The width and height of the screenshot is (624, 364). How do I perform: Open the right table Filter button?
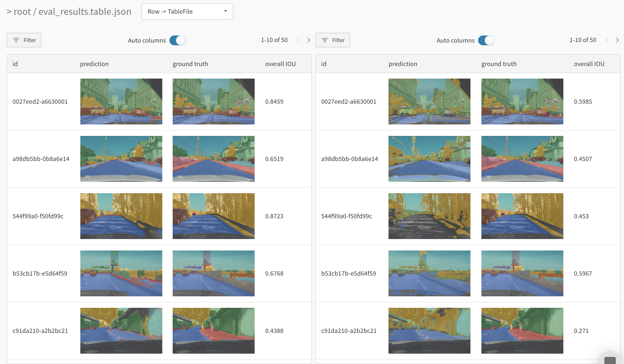333,40
